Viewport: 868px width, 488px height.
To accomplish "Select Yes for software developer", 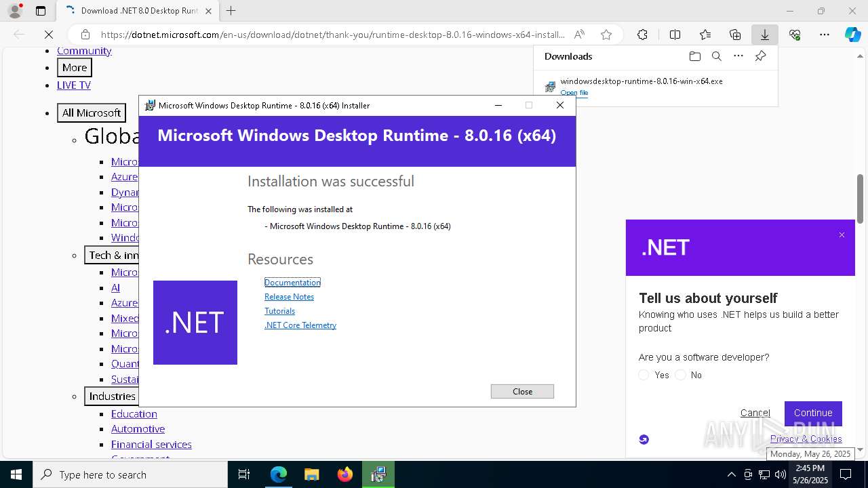I will (644, 375).
